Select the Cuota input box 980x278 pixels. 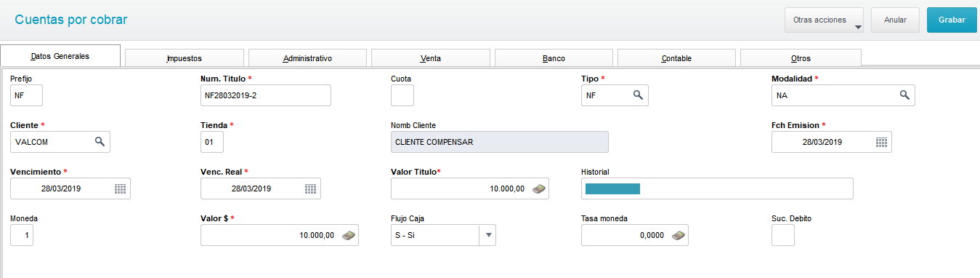point(402,95)
